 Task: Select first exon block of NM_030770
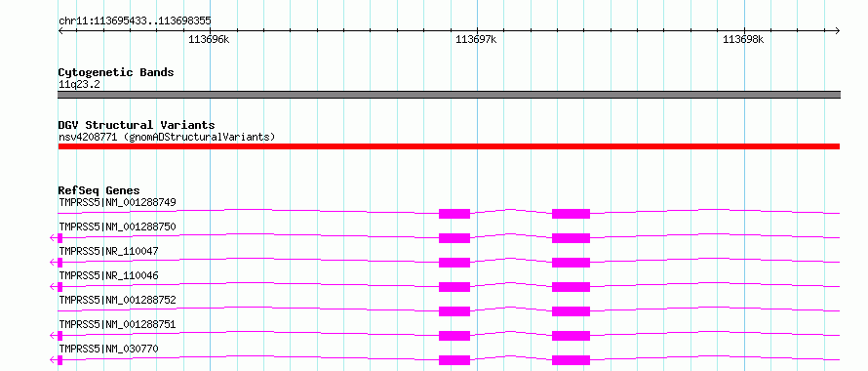(x=454, y=360)
